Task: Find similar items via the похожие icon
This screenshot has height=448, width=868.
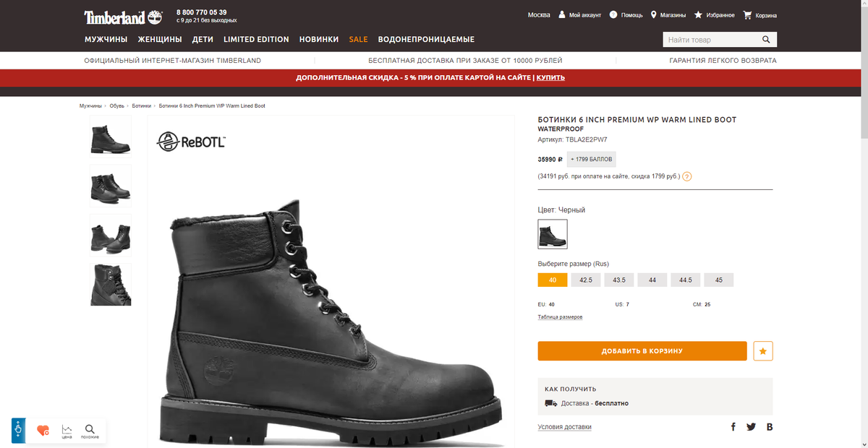Action: click(x=90, y=430)
